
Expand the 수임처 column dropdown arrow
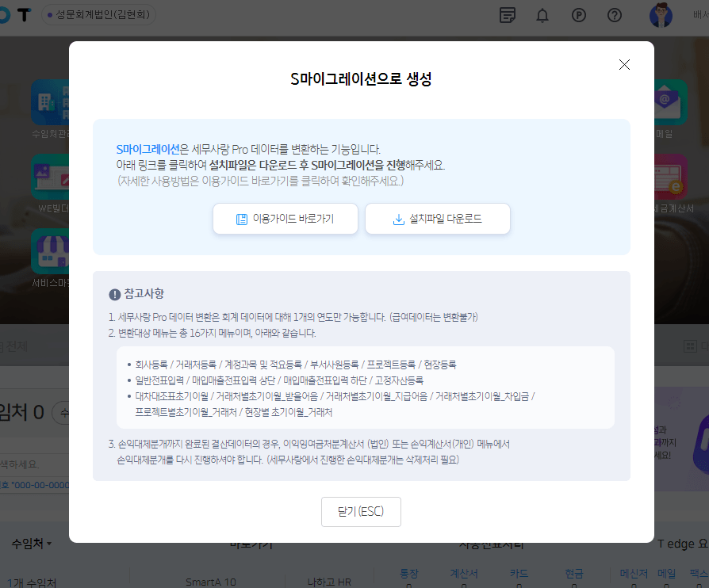click(x=49, y=544)
